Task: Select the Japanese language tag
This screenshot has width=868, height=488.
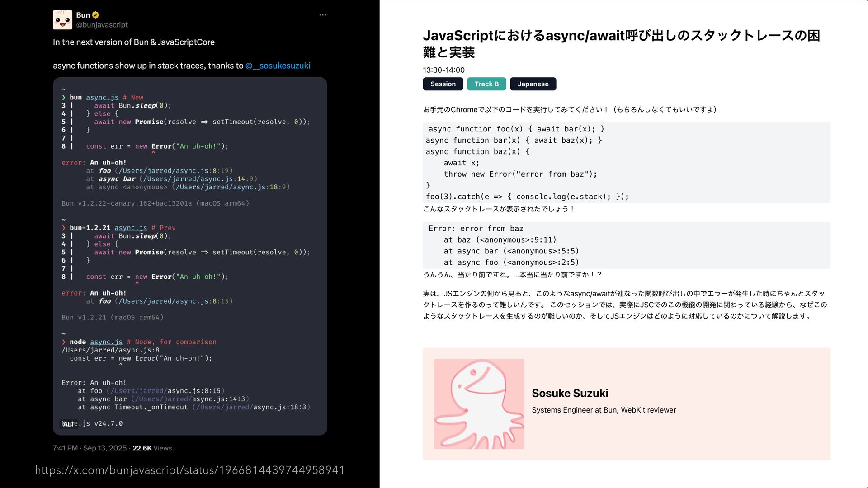Action: click(533, 84)
